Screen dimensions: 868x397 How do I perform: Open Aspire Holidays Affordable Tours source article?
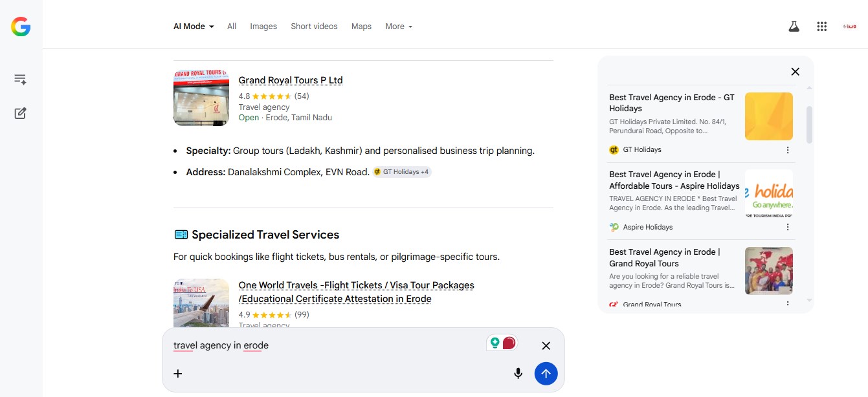tap(674, 180)
